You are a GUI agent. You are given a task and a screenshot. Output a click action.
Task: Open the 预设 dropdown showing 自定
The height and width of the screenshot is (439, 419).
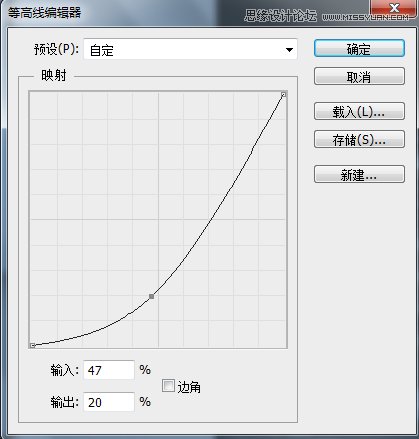tap(190, 49)
